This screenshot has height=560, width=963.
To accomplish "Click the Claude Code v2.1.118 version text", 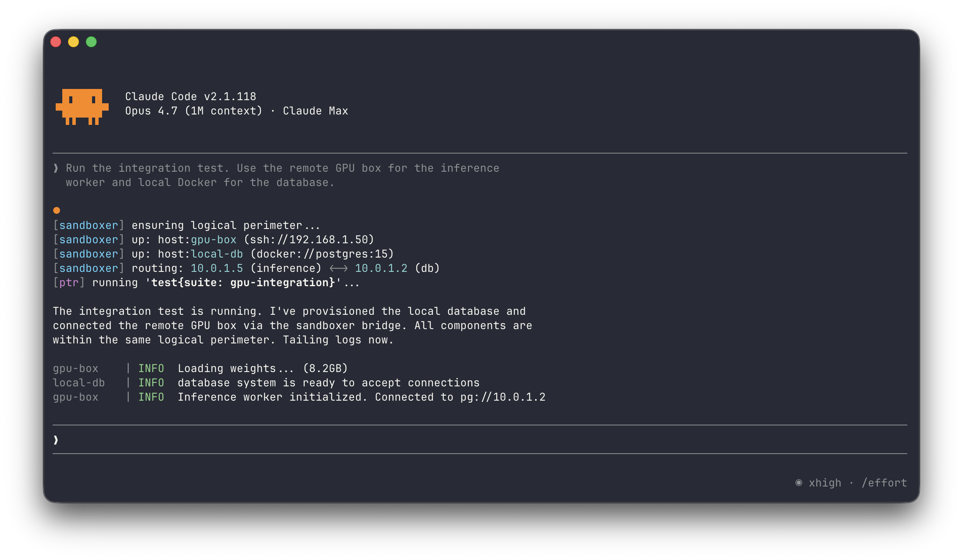I will coord(191,97).
